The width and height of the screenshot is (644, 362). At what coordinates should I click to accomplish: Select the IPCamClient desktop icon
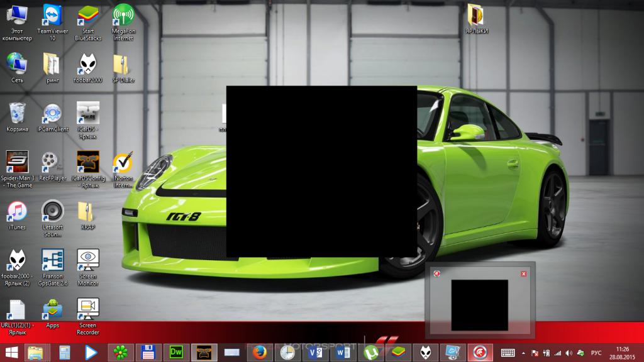pyautogui.click(x=52, y=113)
